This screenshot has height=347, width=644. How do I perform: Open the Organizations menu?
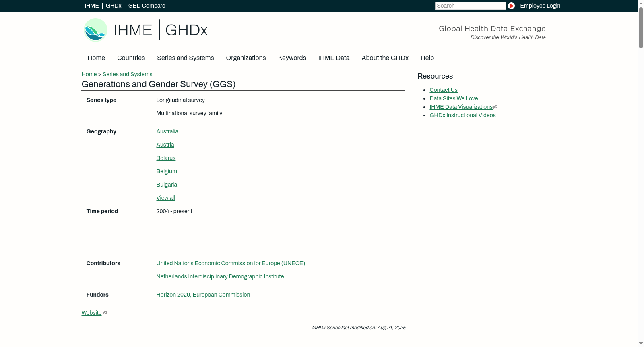coord(246,58)
